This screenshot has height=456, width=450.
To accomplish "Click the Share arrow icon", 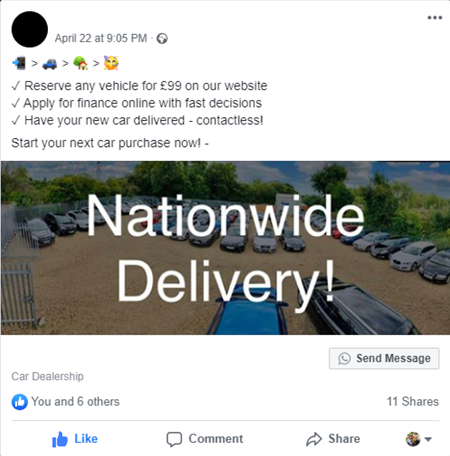I will [314, 439].
